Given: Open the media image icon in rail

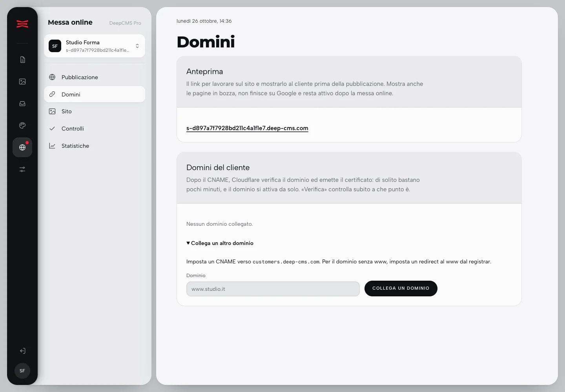Looking at the screenshot, I should [22, 82].
